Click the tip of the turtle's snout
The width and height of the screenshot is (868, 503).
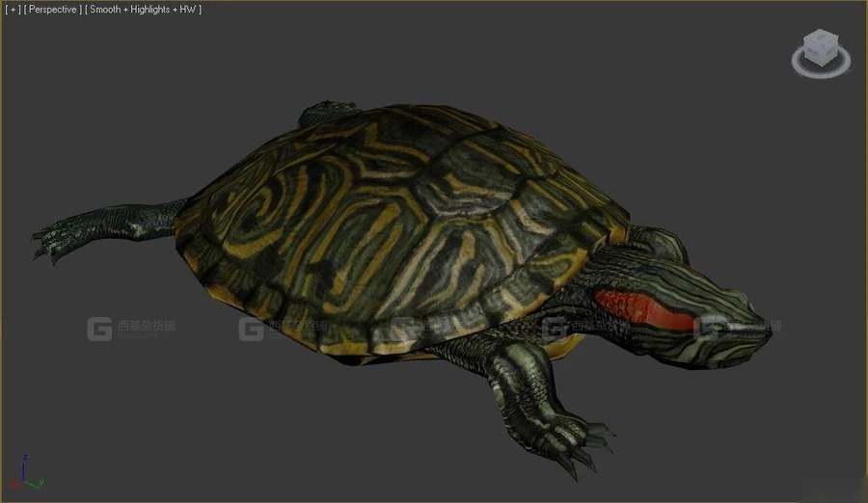click(x=762, y=323)
